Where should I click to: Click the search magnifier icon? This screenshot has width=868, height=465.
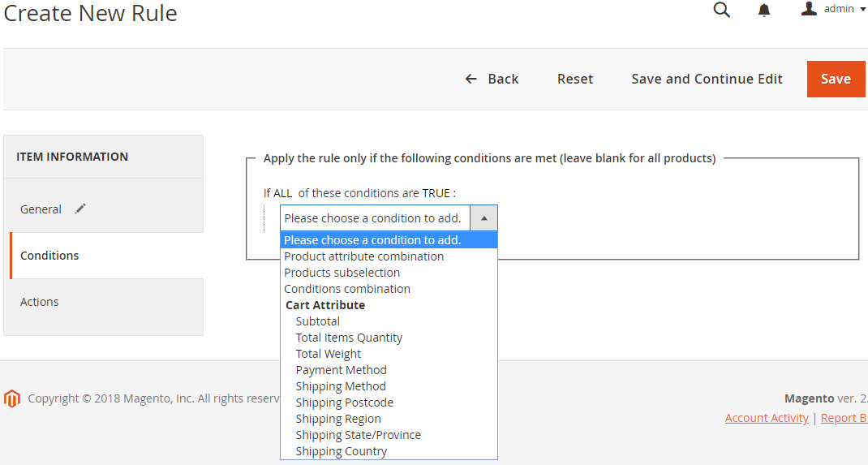tap(721, 10)
